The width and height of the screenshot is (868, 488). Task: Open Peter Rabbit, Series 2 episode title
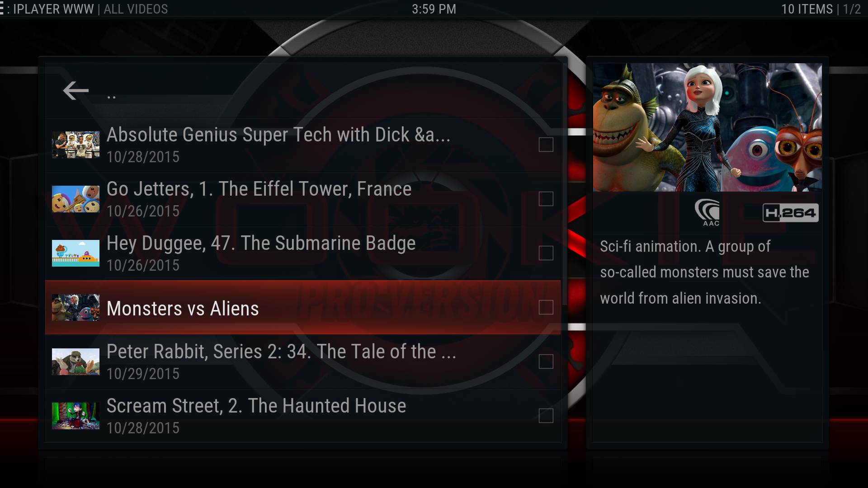(281, 352)
